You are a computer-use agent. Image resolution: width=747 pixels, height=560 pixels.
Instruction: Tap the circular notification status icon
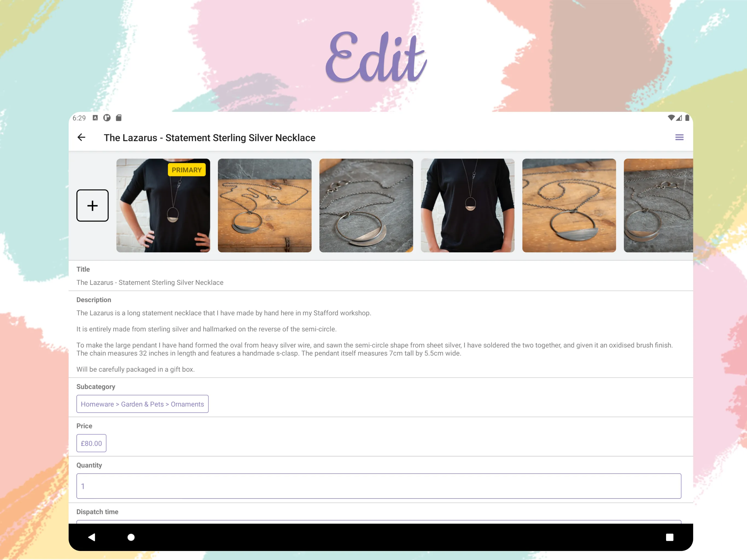107,118
